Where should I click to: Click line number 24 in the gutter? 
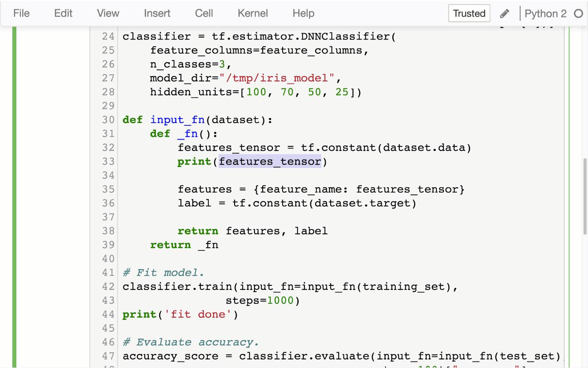pyautogui.click(x=108, y=36)
